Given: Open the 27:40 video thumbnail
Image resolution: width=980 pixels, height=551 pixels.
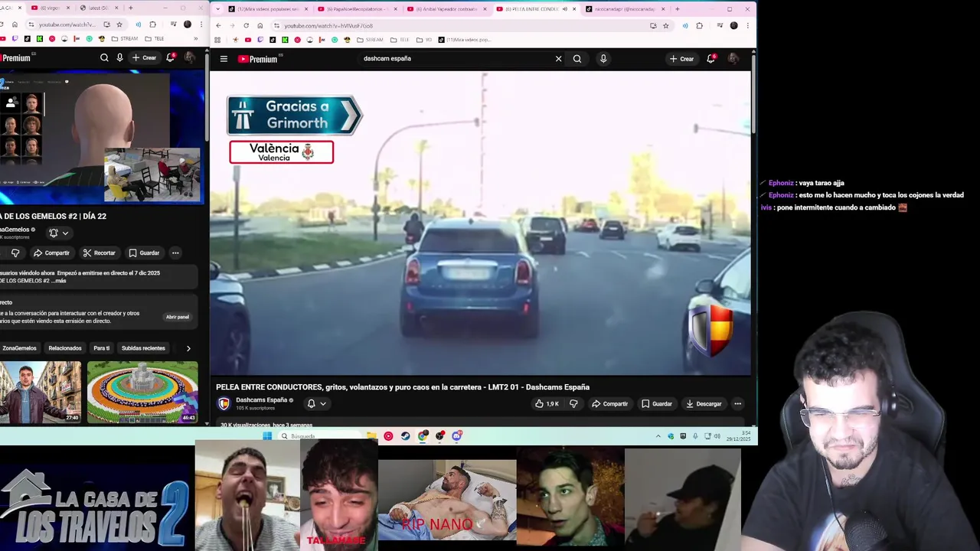Looking at the screenshot, I should [41, 392].
